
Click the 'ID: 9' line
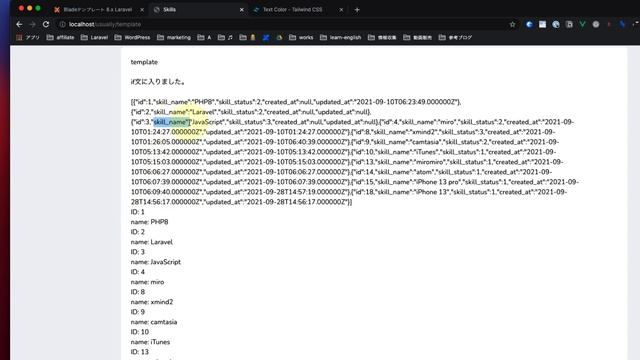point(138,312)
